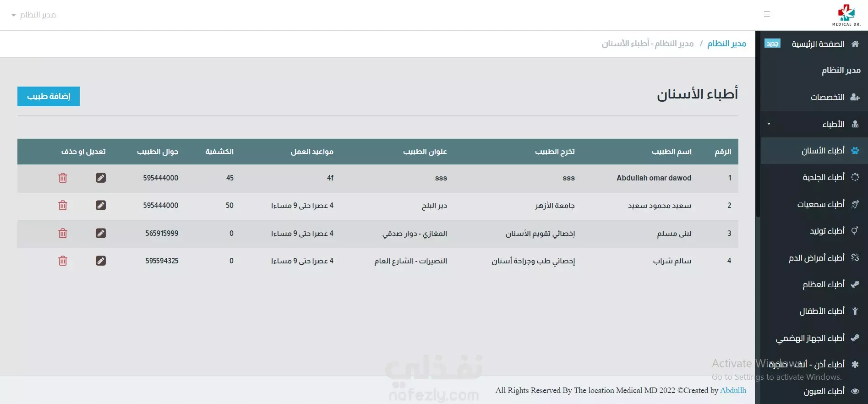Click the cell إخصائي طب وجراحة أسنان

pos(533,261)
